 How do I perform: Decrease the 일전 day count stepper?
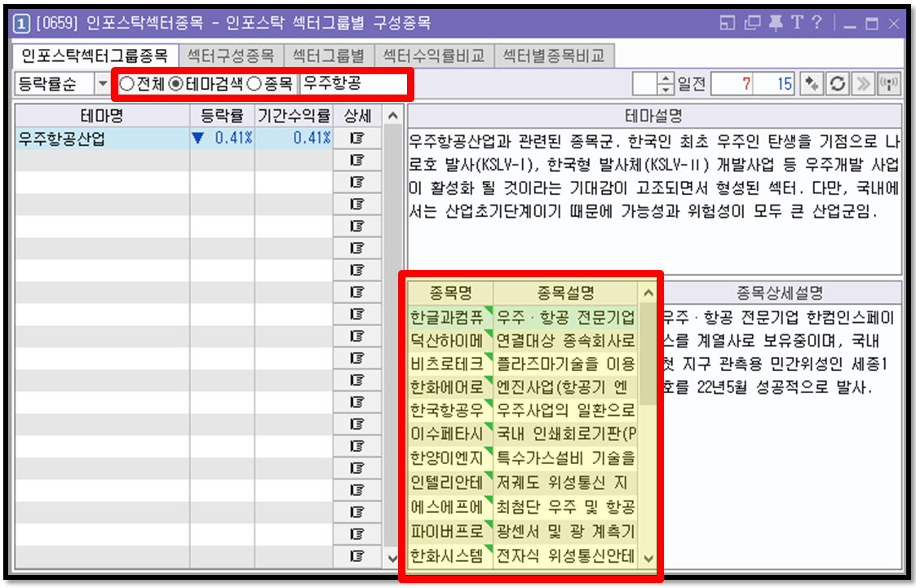(666, 90)
